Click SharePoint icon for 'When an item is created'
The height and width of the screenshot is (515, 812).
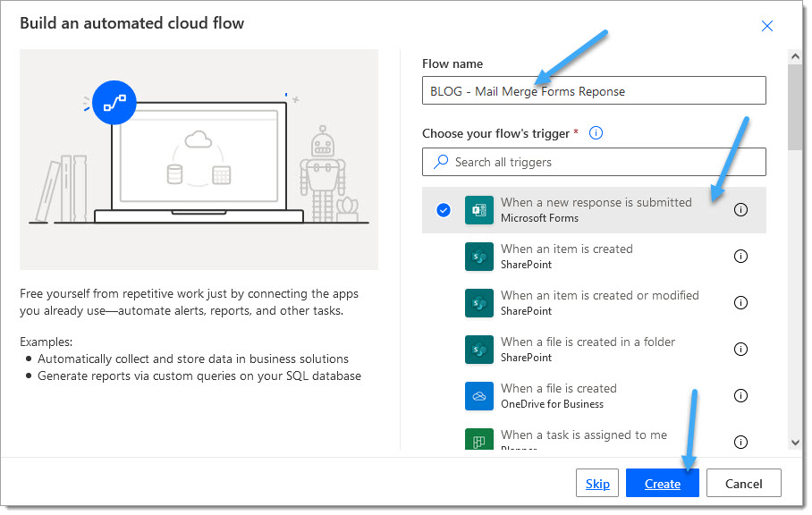pyautogui.click(x=478, y=257)
